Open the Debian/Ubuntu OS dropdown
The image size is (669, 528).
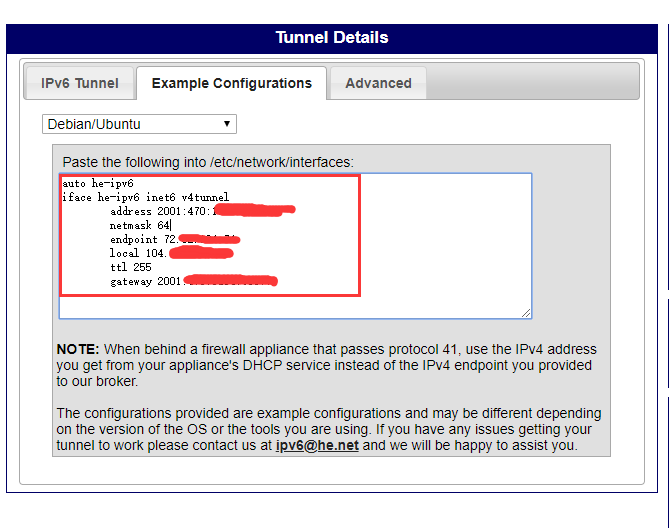coord(139,124)
